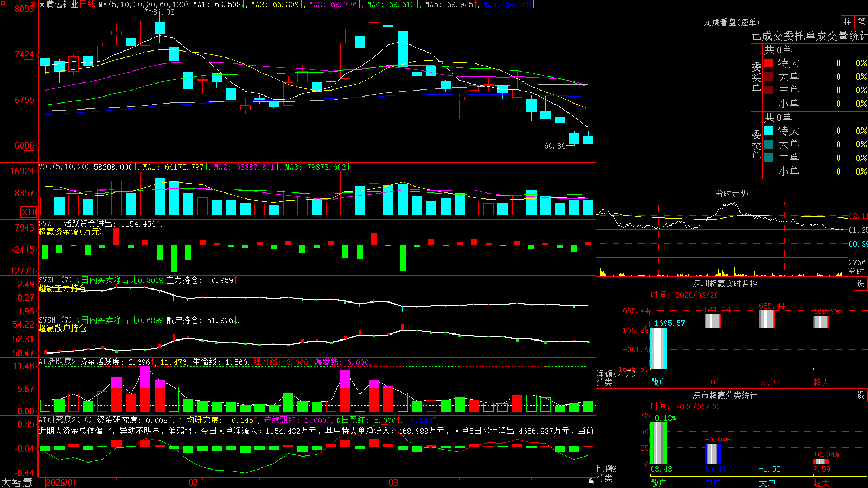Click the teal 中单 sell-order swatch
This screenshot has height=488, width=868.
(x=768, y=158)
